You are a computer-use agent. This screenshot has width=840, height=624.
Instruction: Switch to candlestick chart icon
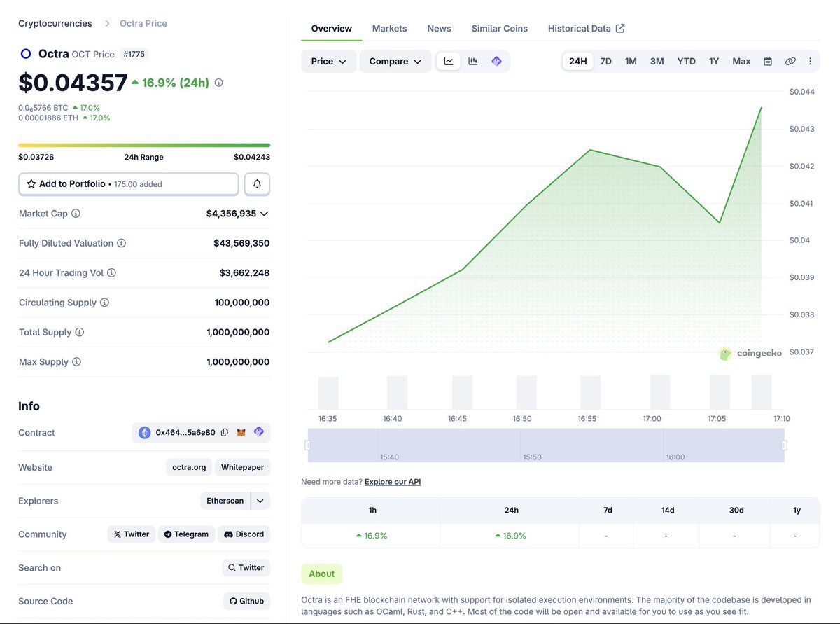click(472, 61)
